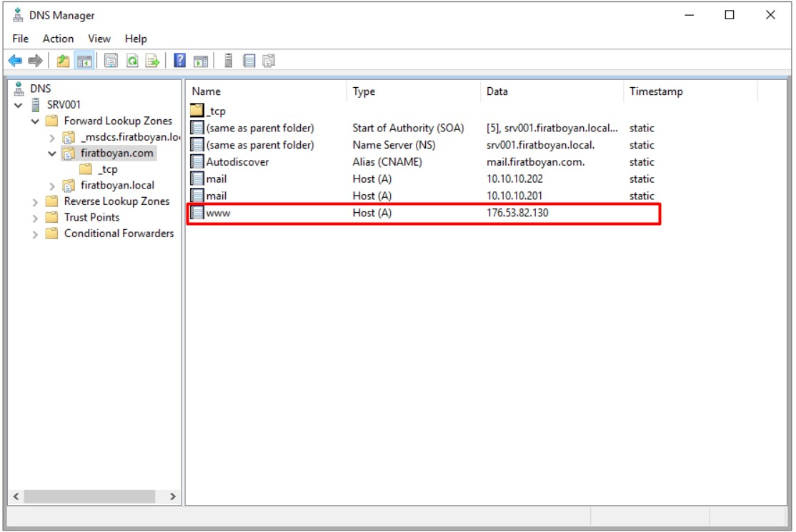Click record icon of www row
The width and height of the screenshot is (796, 532).
point(197,213)
